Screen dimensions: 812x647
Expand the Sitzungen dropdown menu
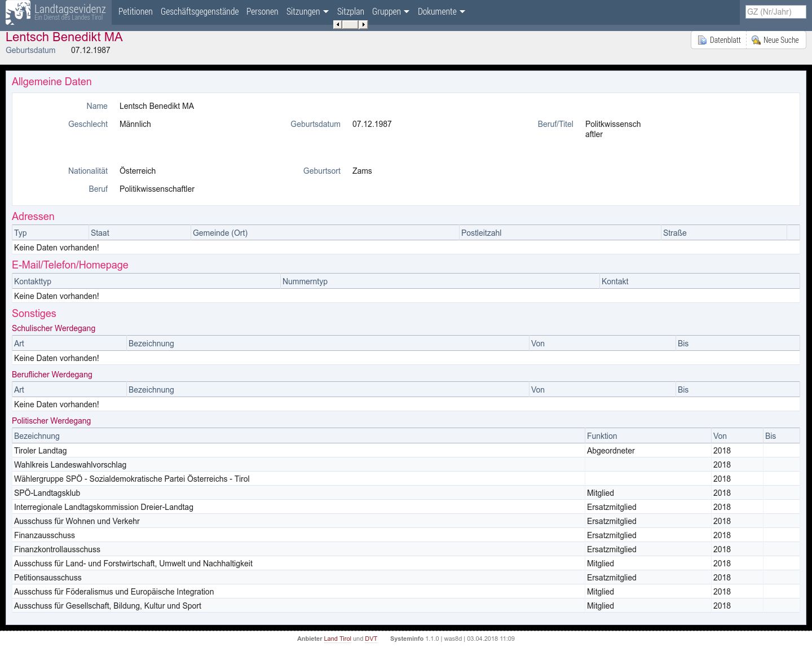(307, 11)
